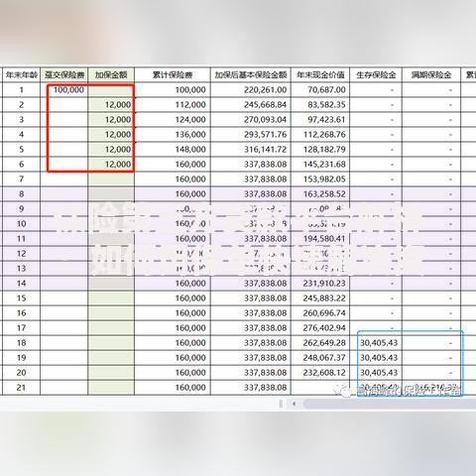Screen dimensions: 476x476
Task: Select the cash value cell 248,067.37
Action: tap(320, 358)
